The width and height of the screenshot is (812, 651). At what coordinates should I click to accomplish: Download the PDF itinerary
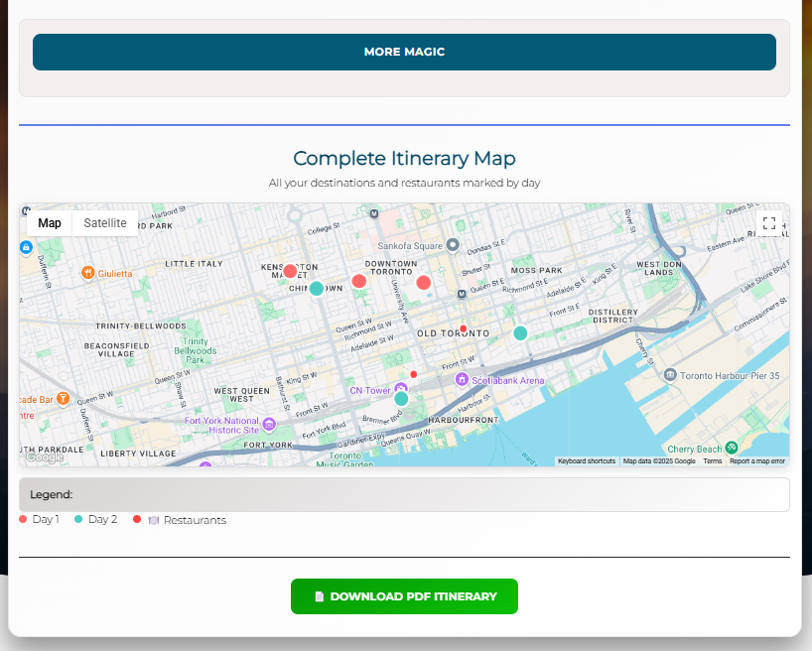click(404, 596)
